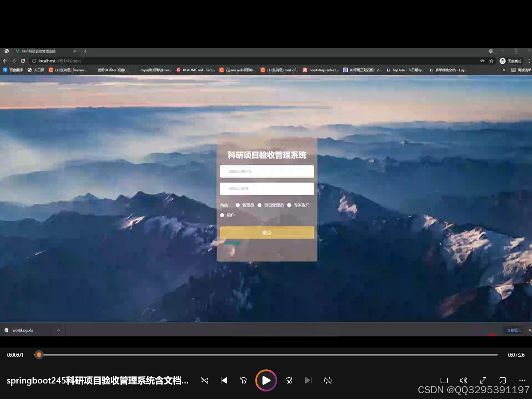
Task: Skip forward 30 seconds
Action: [x=289, y=380]
